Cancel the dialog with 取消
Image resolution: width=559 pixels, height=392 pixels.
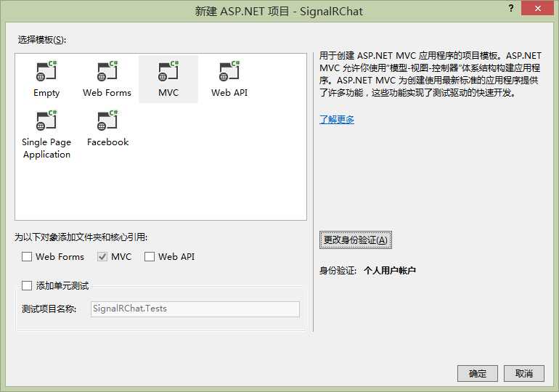(523, 373)
